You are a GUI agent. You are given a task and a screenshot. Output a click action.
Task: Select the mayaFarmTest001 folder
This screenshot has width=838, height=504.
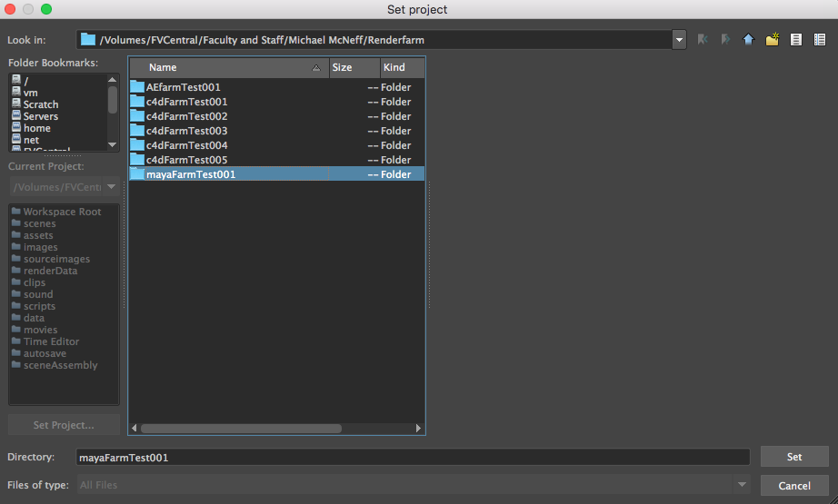(x=277, y=173)
